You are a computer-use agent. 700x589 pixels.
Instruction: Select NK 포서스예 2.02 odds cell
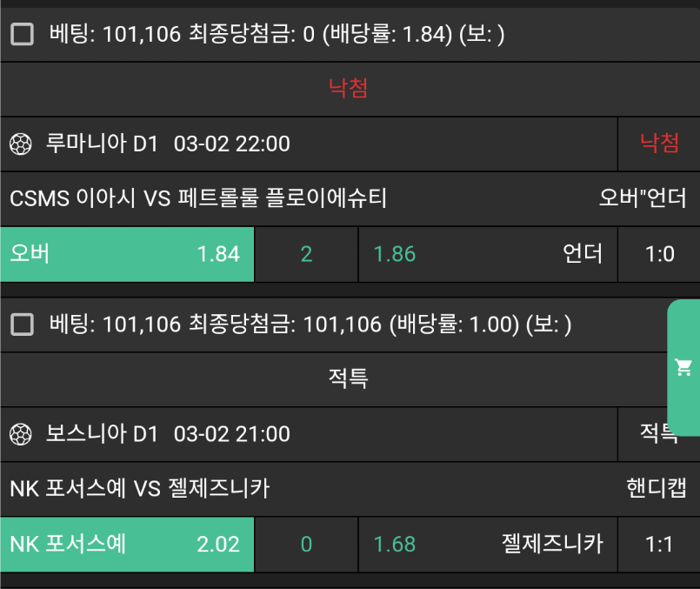tap(127, 545)
